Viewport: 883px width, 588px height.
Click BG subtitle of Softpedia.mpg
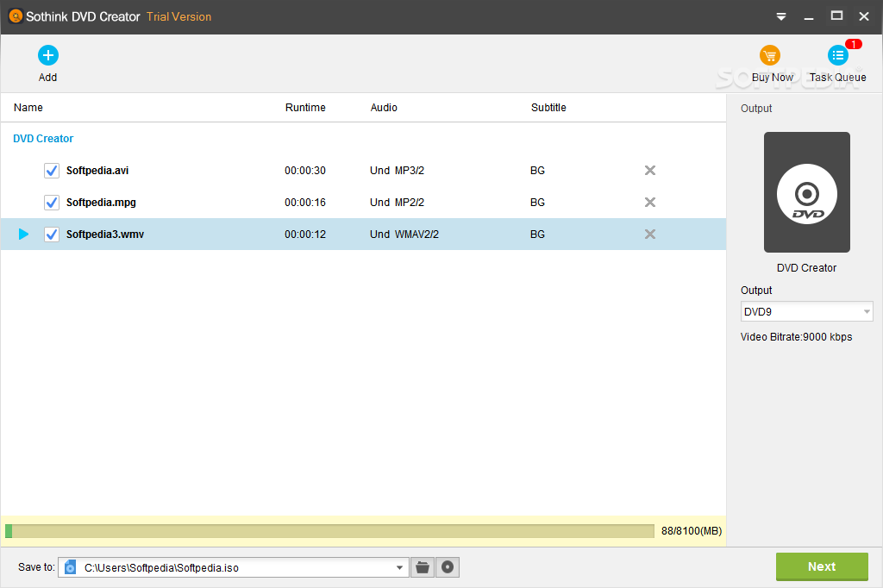pyautogui.click(x=537, y=203)
